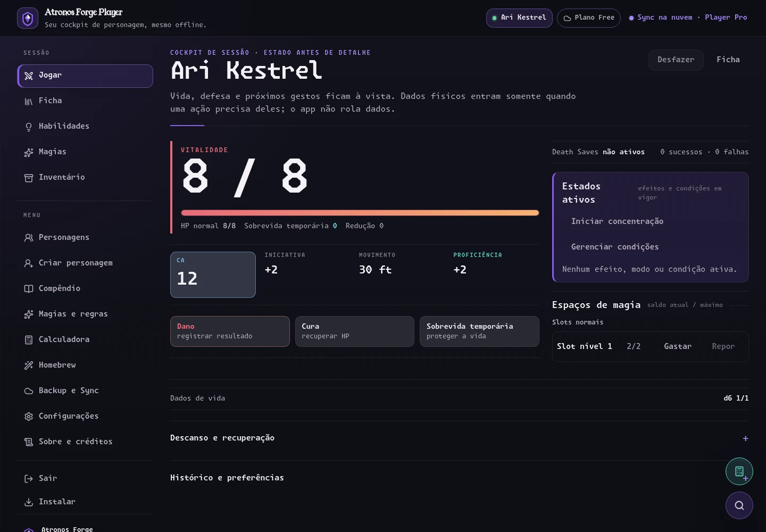Click the Dano registrar resultado button
This screenshot has width=766, height=532.
click(230, 331)
